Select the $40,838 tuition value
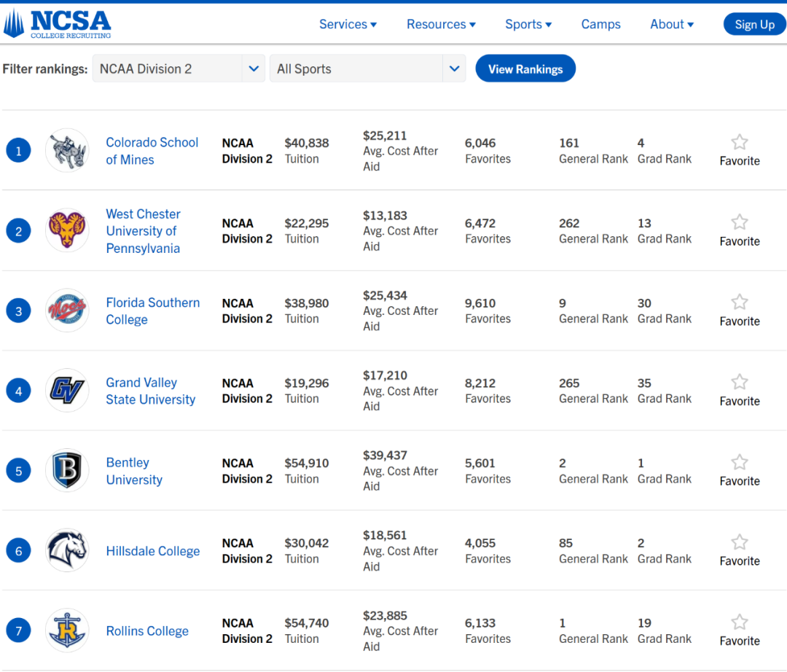Viewport: 787px width, 672px height. tap(307, 143)
